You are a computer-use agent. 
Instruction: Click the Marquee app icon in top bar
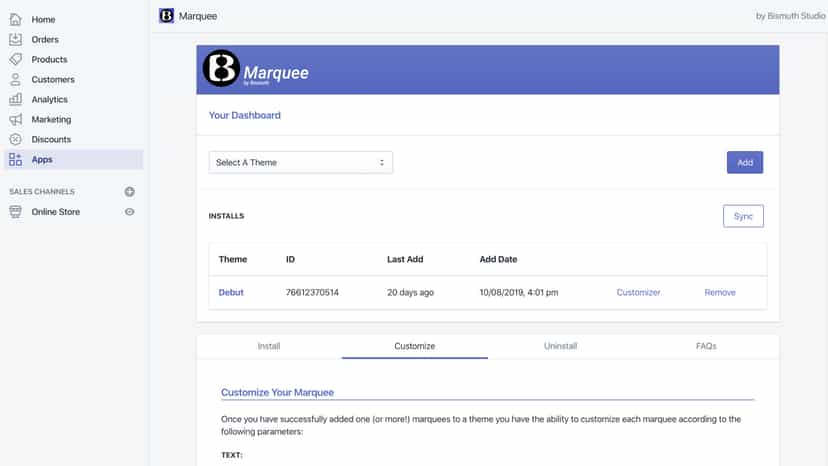click(166, 16)
